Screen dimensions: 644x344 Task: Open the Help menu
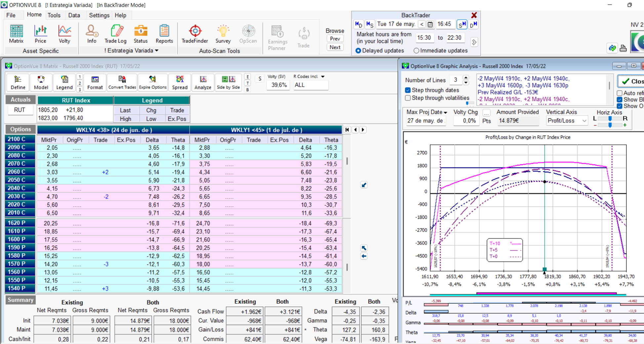(120, 15)
